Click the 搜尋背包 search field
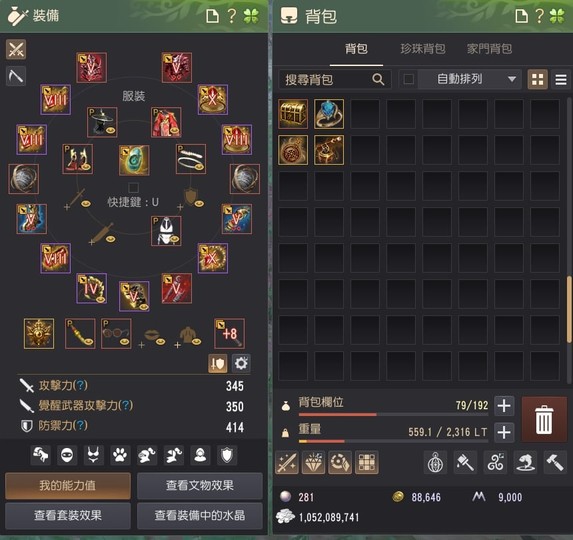Screen dimensions: 573x540 [x=335, y=79]
